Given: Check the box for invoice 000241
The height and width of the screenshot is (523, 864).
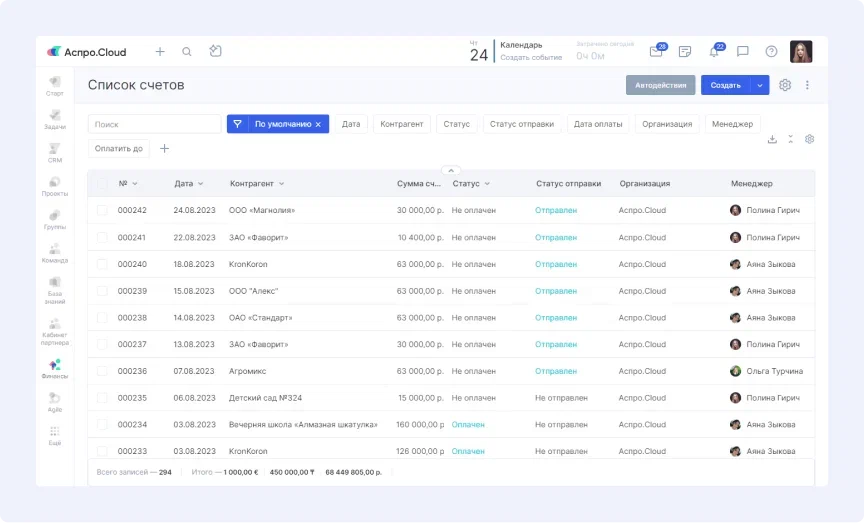Looking at the screenshot, I should 102,237.
